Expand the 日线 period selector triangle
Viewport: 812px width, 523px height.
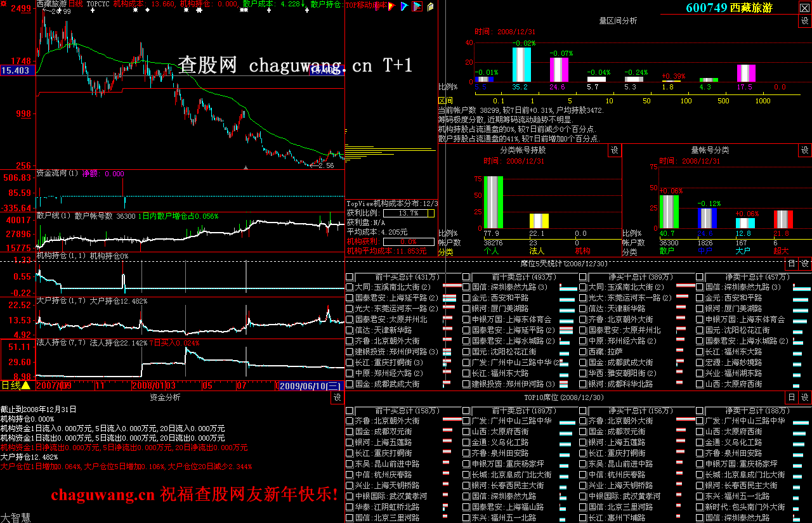click(26, 385)
